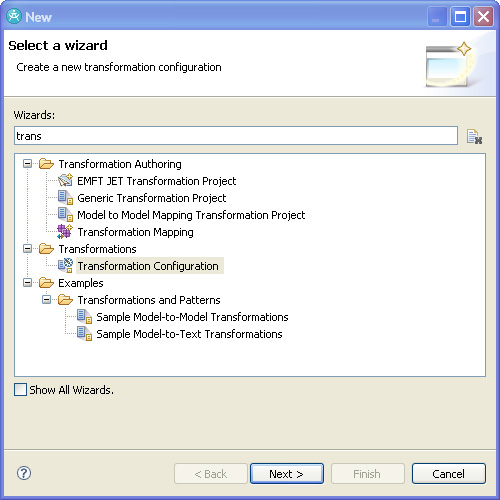The image size is (500, 500).
Task: Click the Transformation Mapping puzzle icon
Action: point(65,232)
